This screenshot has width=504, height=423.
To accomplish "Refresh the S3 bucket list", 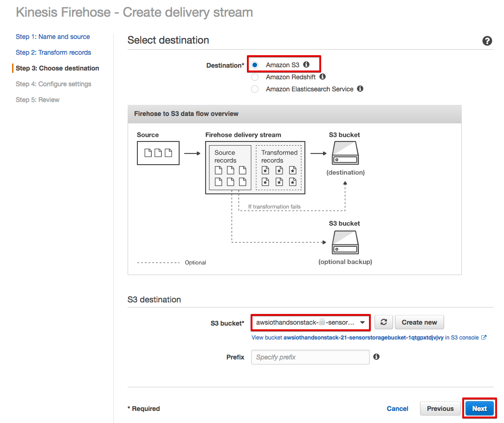I will coord(383,322).
